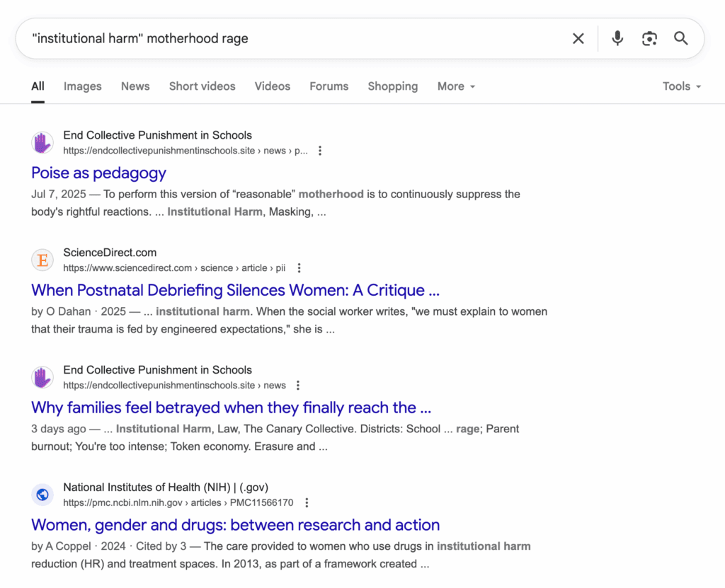Click the End Collective Punishment in Schools favicon
This screenshot has width=725, height=588.
tap(42, 142)
